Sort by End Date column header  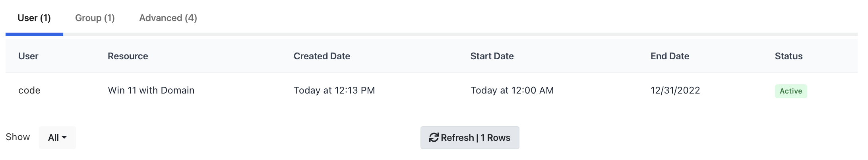click(x=670, y=56)
